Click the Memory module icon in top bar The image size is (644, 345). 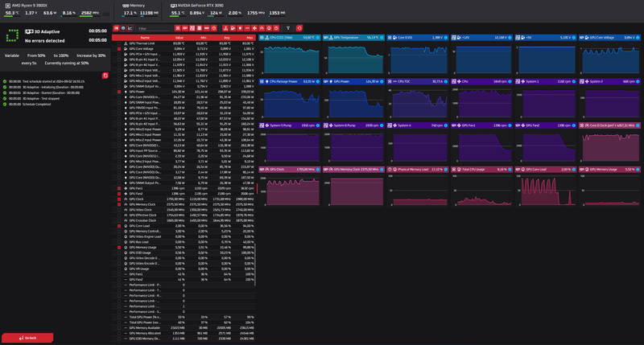coord(126,6)
